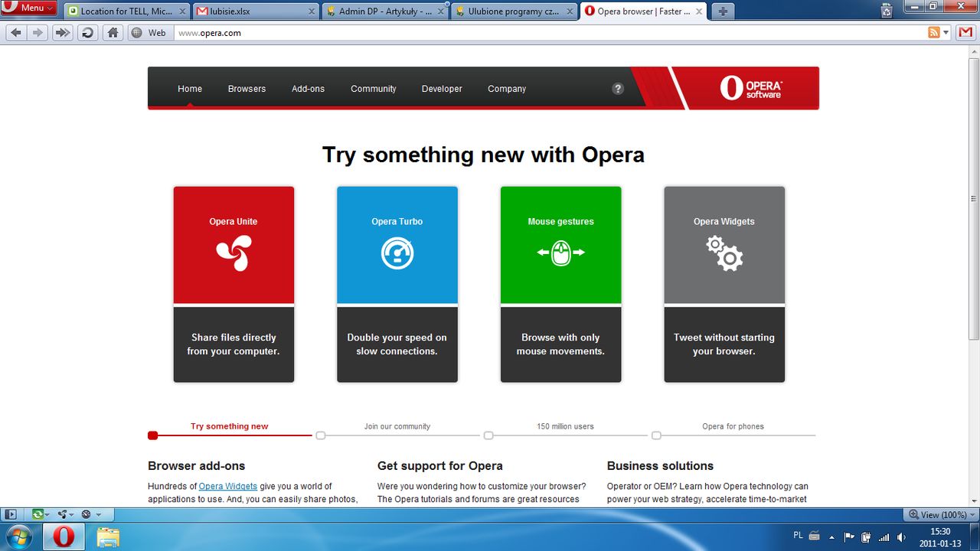This screenshot has width=980, height=551.
Task: Click the green Opera Link sync icon
Action: click(x=38, y=514)
